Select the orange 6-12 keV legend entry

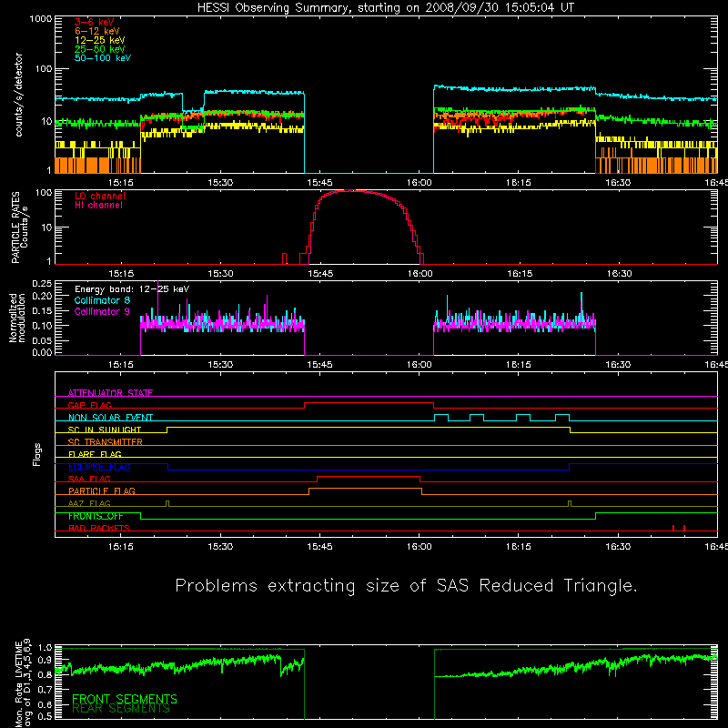(x=97, y=31)
